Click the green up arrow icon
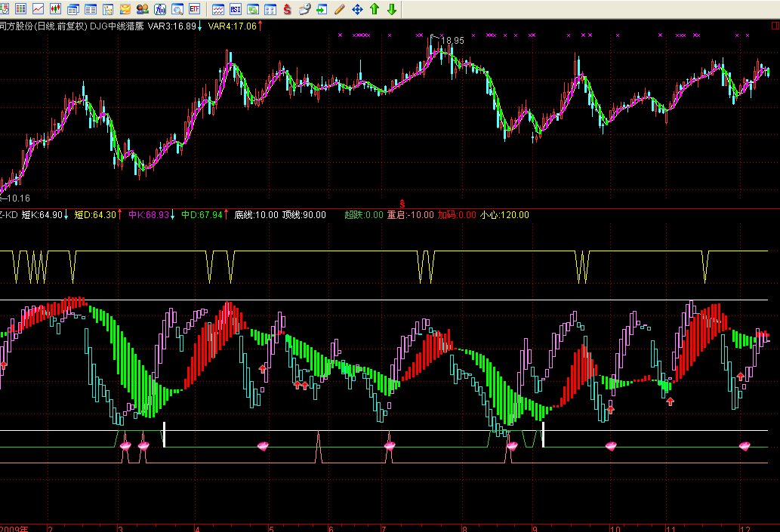780x532 pixels. click(x=374, y=9)
